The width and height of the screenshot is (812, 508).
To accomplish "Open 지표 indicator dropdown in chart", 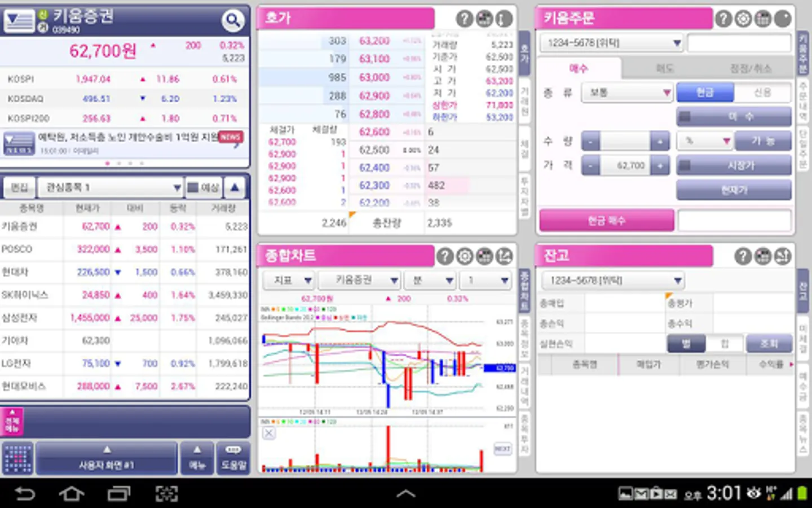I will 288,281.
